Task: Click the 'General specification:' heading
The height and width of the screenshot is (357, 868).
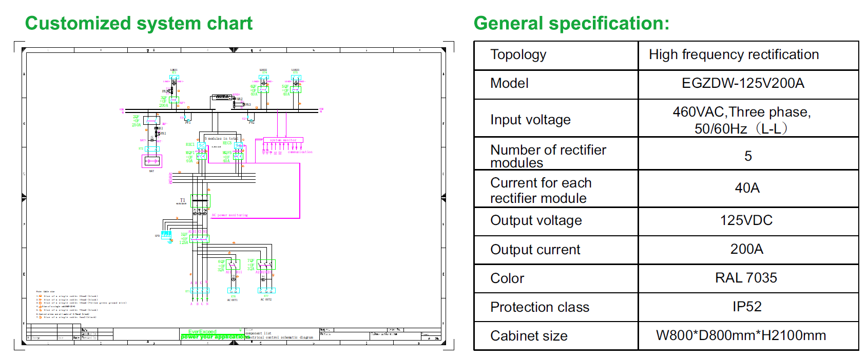Action: click(571, 24)
